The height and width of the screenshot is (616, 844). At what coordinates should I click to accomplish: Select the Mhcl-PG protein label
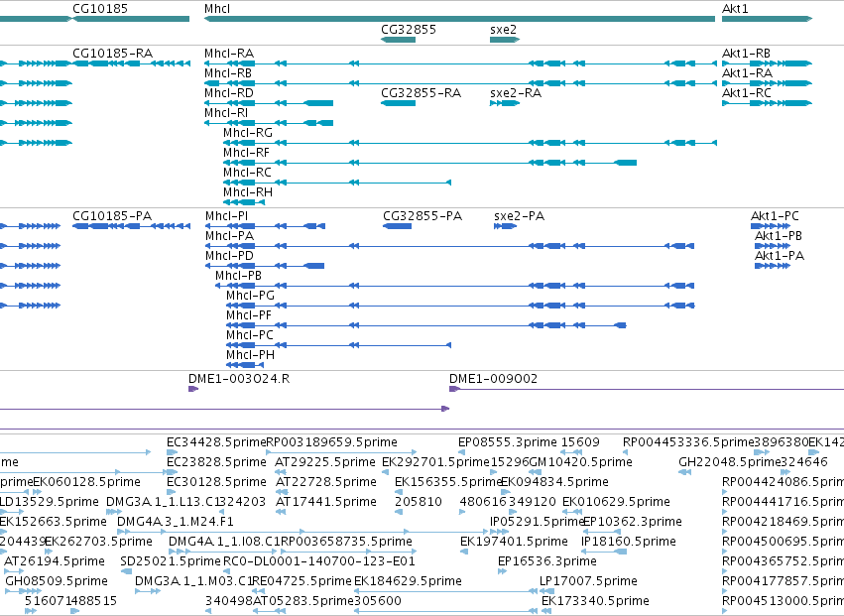tap(250, 296)
